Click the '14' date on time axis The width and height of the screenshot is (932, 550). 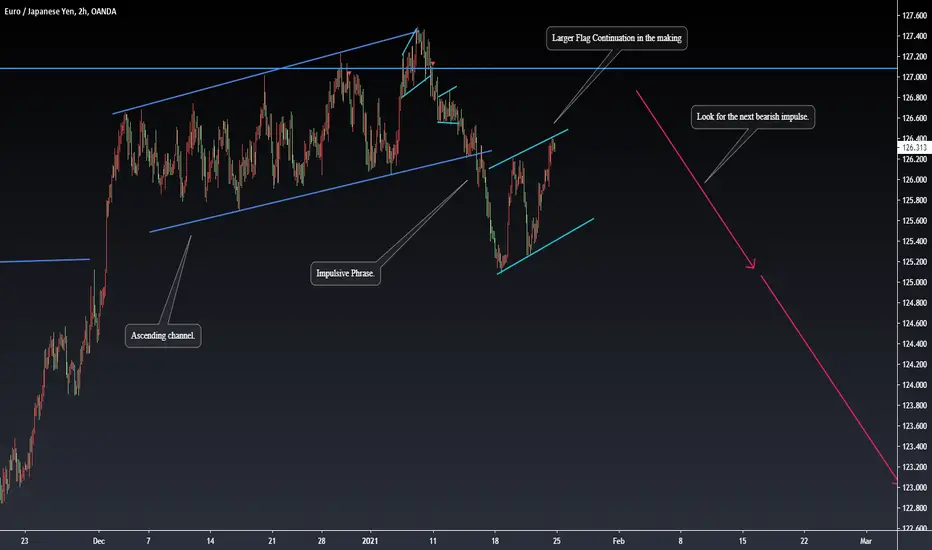tap(210, 541)
